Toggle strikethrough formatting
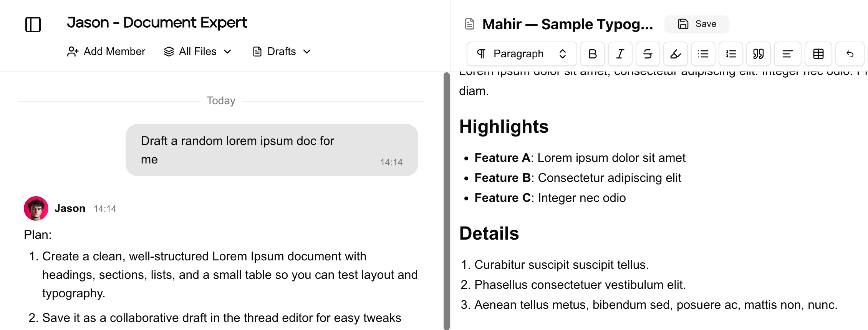 tap(648, 54)
